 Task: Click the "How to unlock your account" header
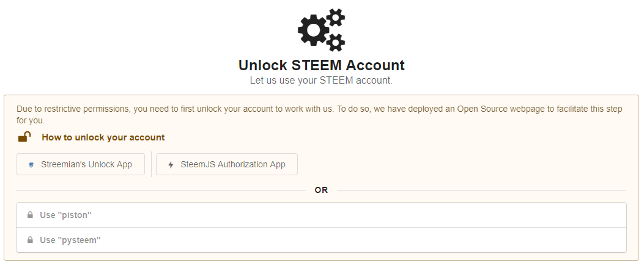[x=103, y=137]
